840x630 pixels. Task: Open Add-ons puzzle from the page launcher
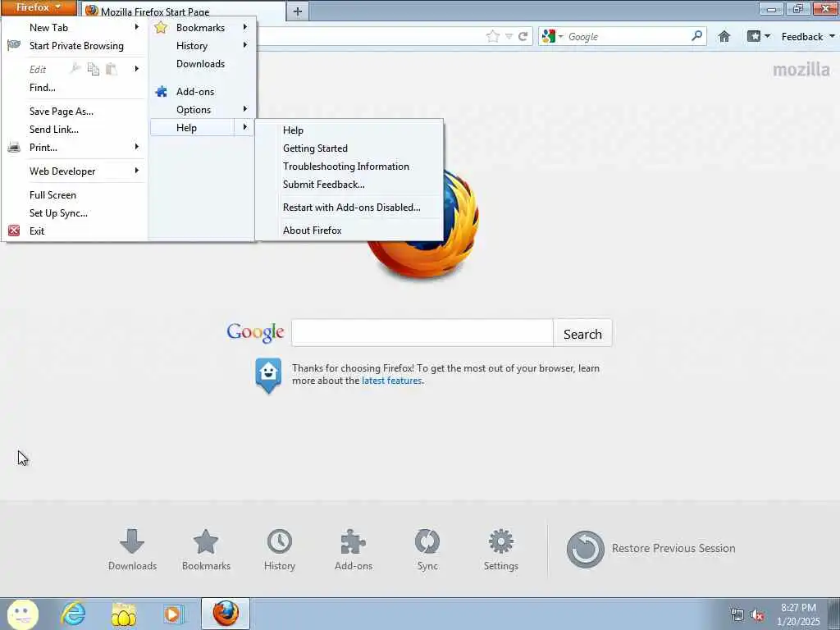[x=354, y=549]
